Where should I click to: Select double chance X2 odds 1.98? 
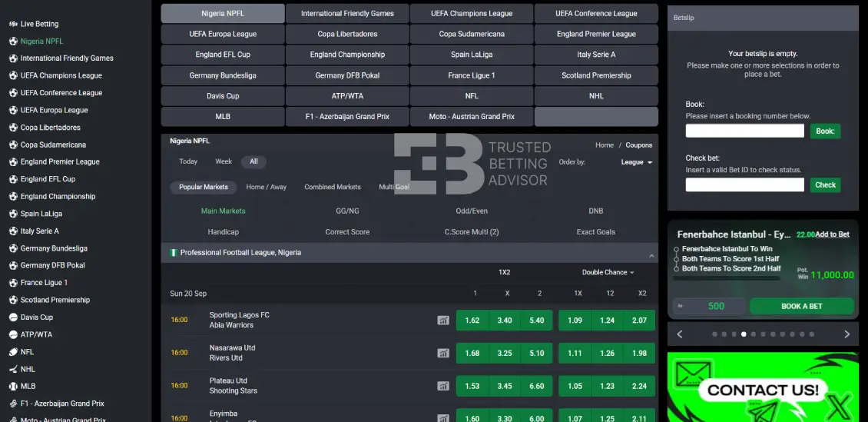point(639,354)
